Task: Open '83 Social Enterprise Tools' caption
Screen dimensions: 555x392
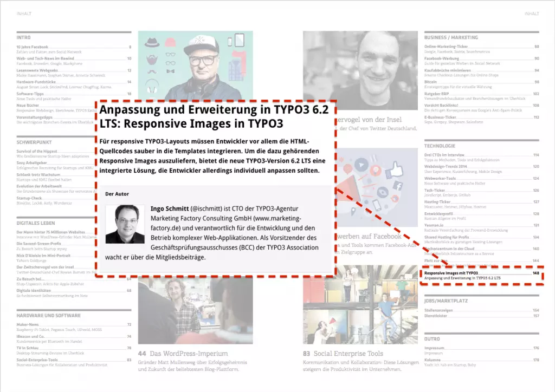Action: point(343,354)
